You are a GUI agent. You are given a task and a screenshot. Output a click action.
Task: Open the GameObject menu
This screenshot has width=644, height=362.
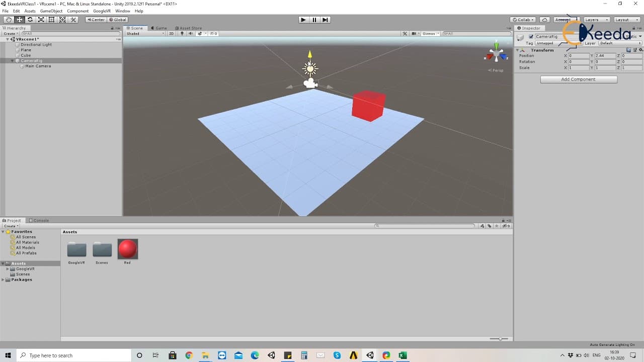point(51,11)
